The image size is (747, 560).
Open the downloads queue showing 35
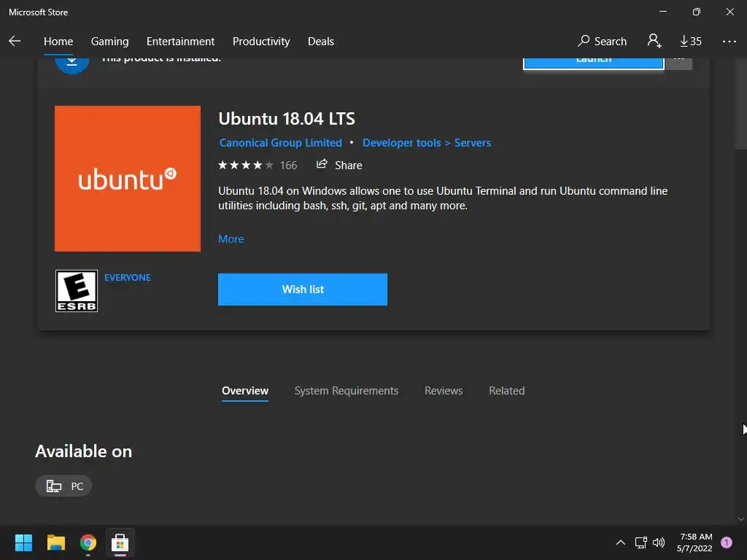691,41
